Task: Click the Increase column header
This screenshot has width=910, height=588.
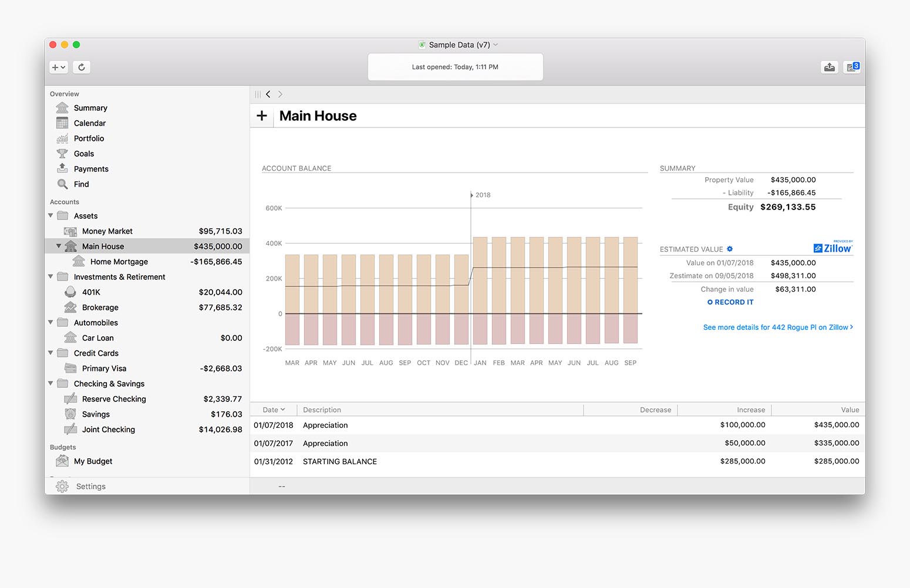Action: (724, 410)
